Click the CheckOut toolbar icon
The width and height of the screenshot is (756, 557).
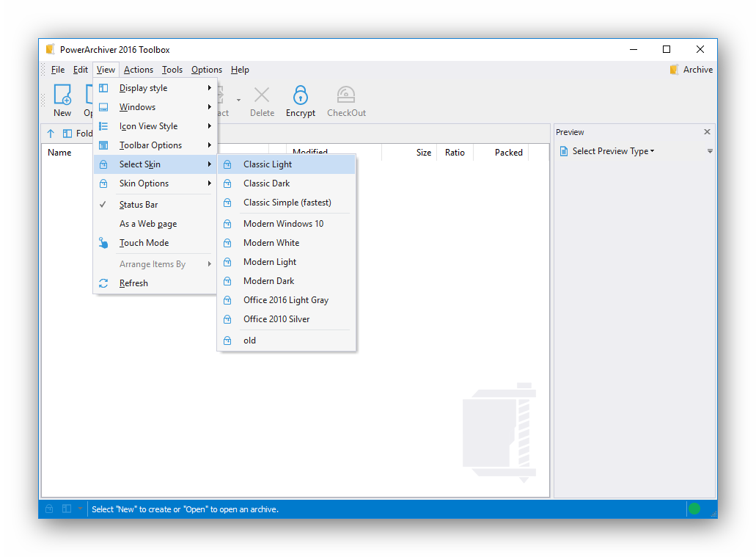345,95
